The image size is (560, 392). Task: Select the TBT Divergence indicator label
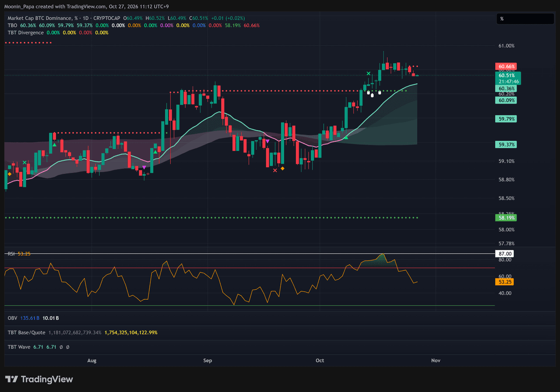click(x=26, y=33)
